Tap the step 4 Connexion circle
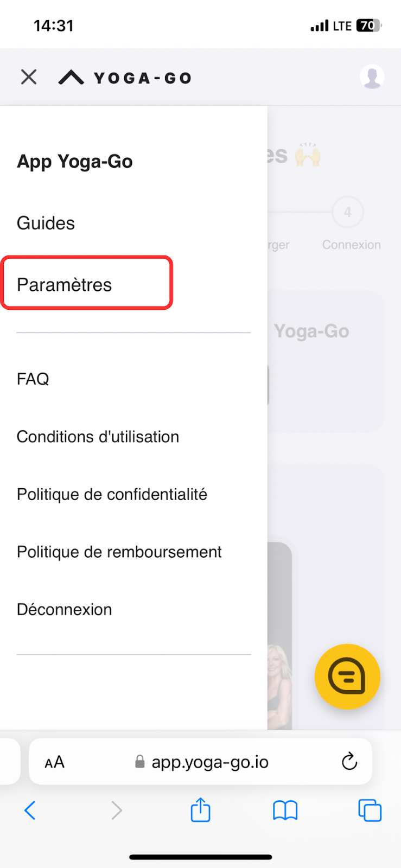This screenshot has height=868, width=401. pos(348,212)
